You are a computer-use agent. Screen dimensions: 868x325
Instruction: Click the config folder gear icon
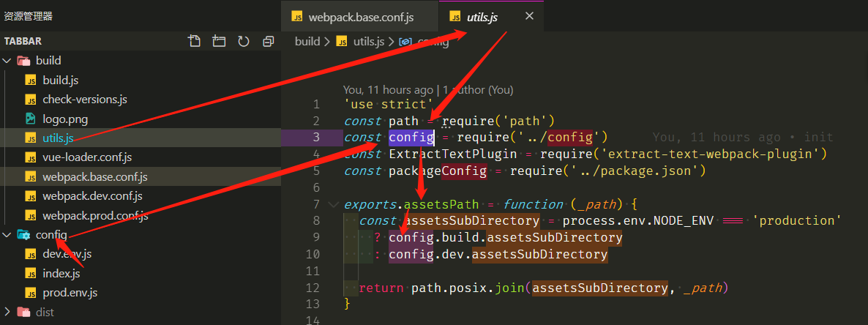23,235
